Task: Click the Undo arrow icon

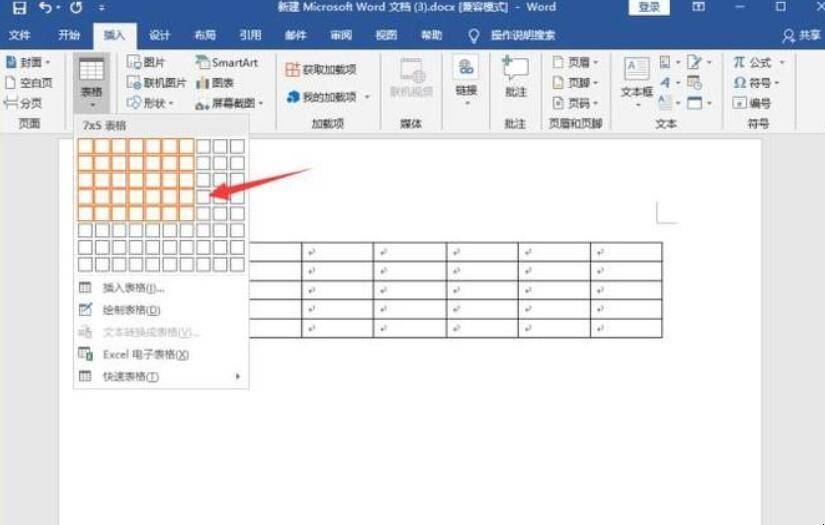Action: [46, 8]
